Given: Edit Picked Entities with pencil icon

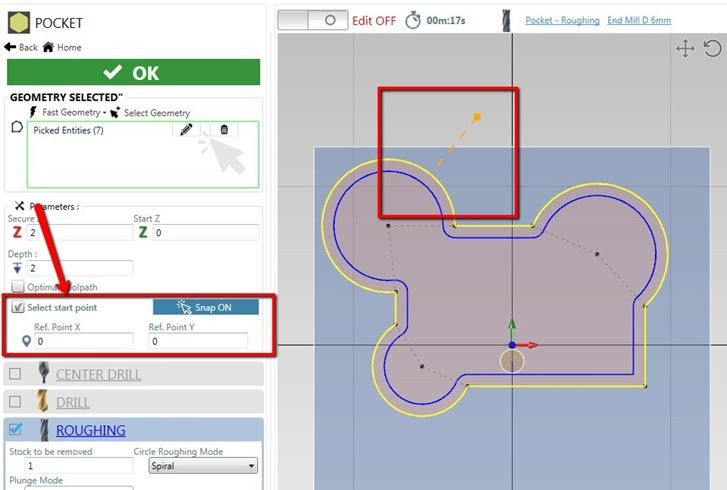Looking at the screenshot, I should (x=186, y=130).
